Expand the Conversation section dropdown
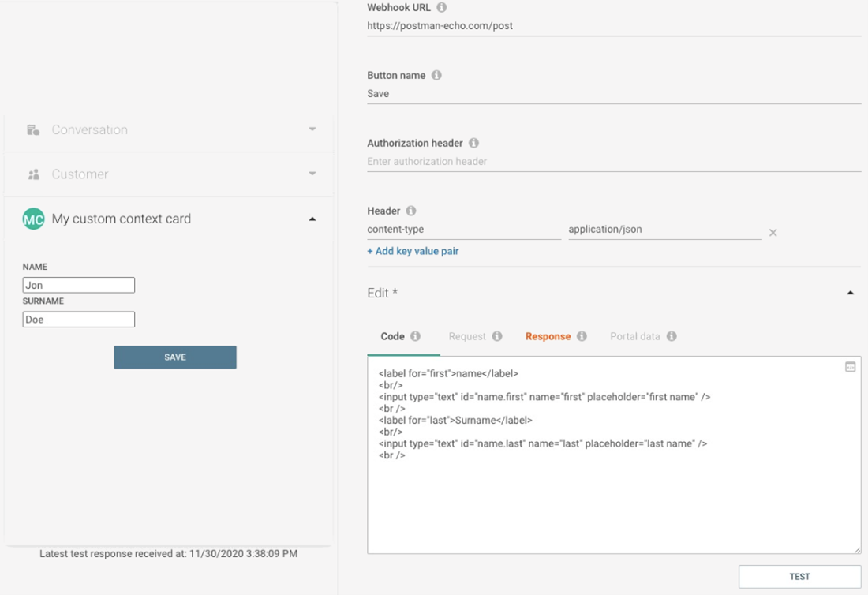The image size is (868, 595). point(312,129)
